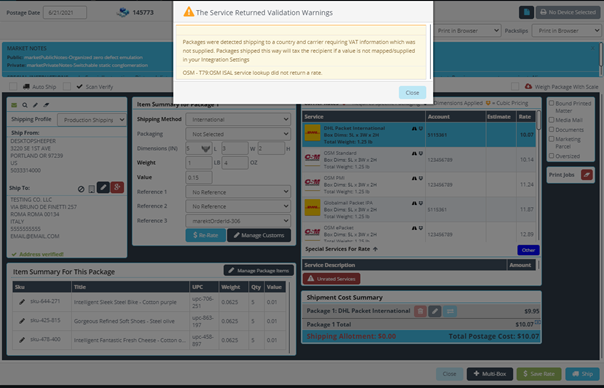The height and width of the screenshot is (388, 604).
Task: Click the blue Other button
Action: click(528, 250)
